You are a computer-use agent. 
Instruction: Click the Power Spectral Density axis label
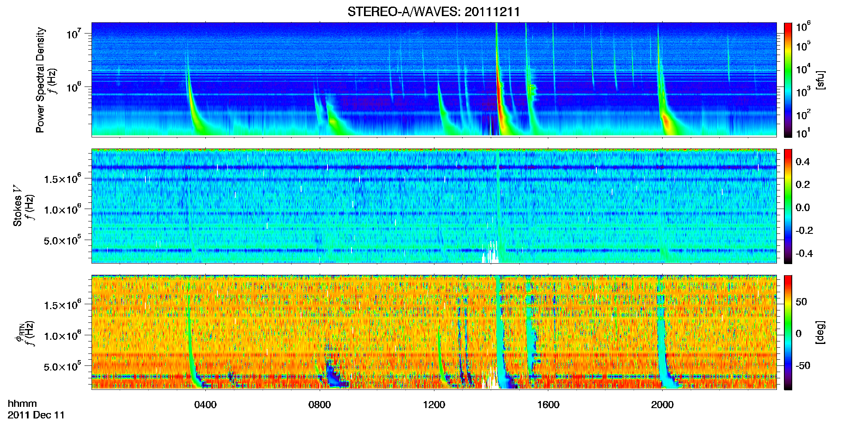[x=40, y=80]
